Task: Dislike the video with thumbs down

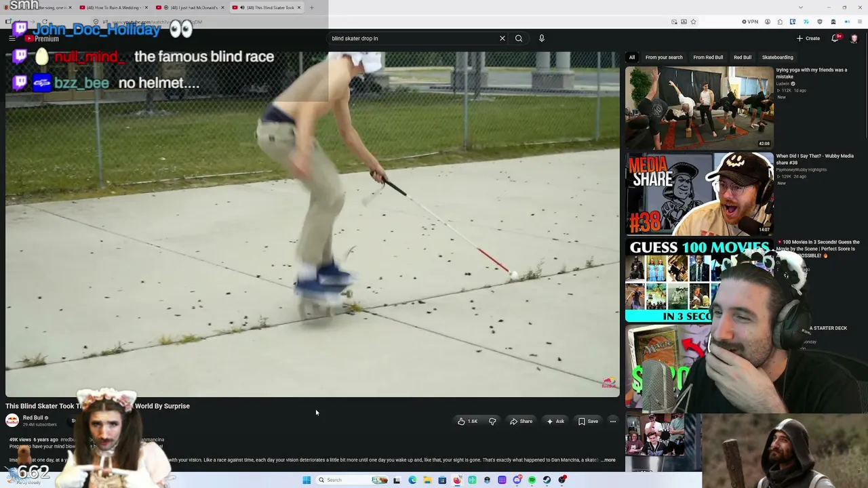Action: click(x=492, y=422)
